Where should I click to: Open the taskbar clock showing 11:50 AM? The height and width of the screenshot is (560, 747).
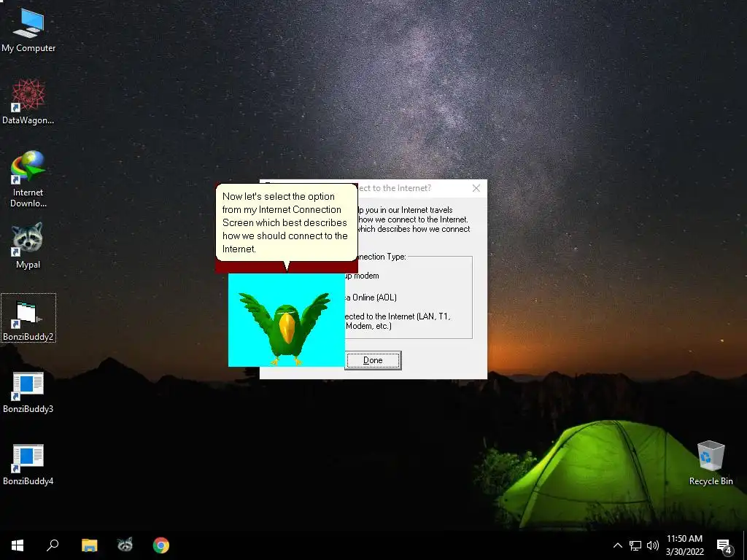click(x=684, y=545)
